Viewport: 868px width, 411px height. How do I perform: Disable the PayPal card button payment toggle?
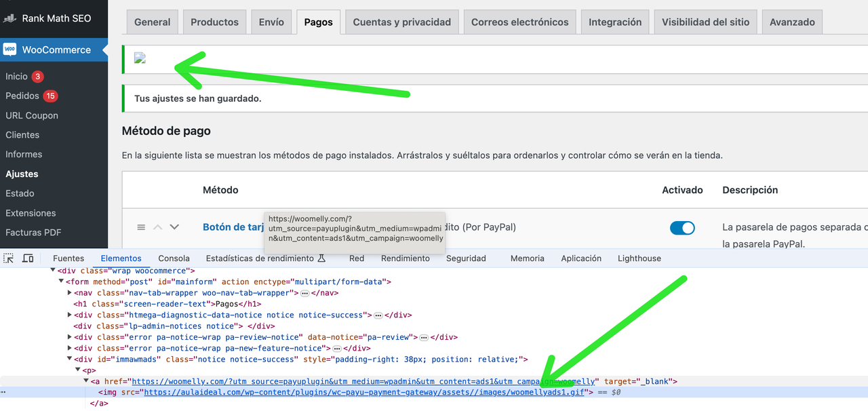click(x=682, y=228)
